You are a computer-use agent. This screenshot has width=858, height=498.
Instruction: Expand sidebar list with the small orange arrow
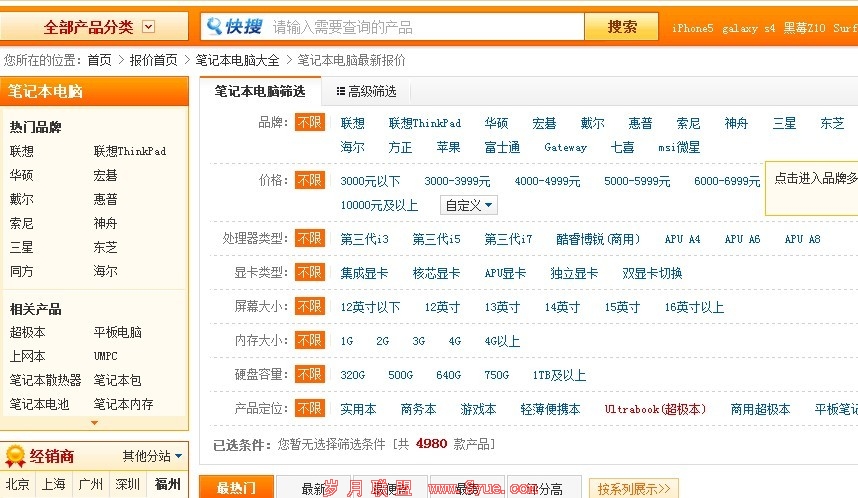[x=94, y=423]
